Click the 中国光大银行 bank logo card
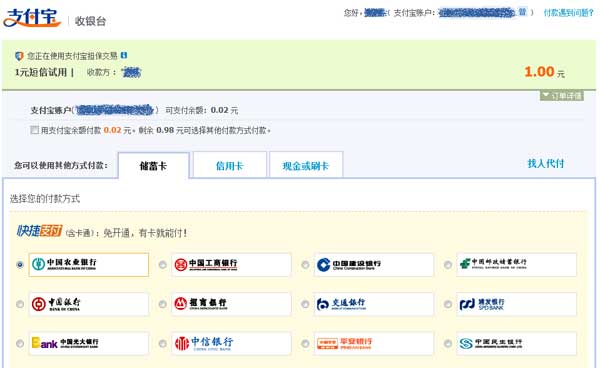This screenshot has height=368, width=600. point(88,344)
